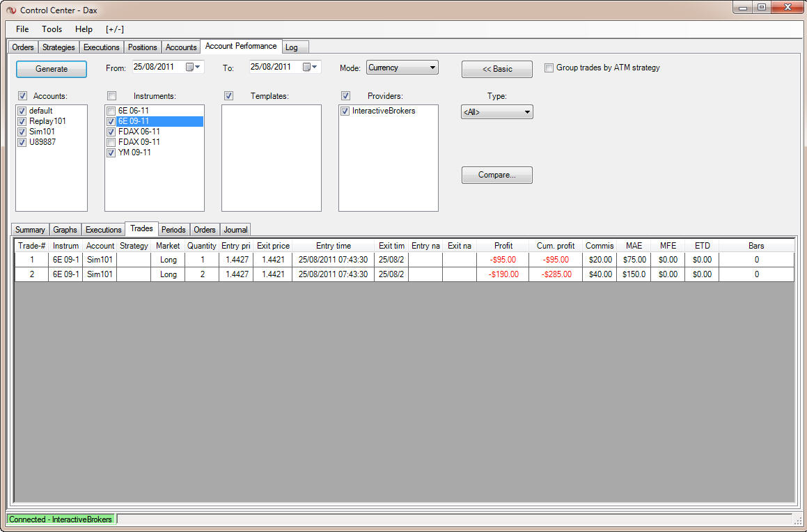Toggle the Templates select-all checkbox
This screenshot has width=807, height=532.
(228, 95)
